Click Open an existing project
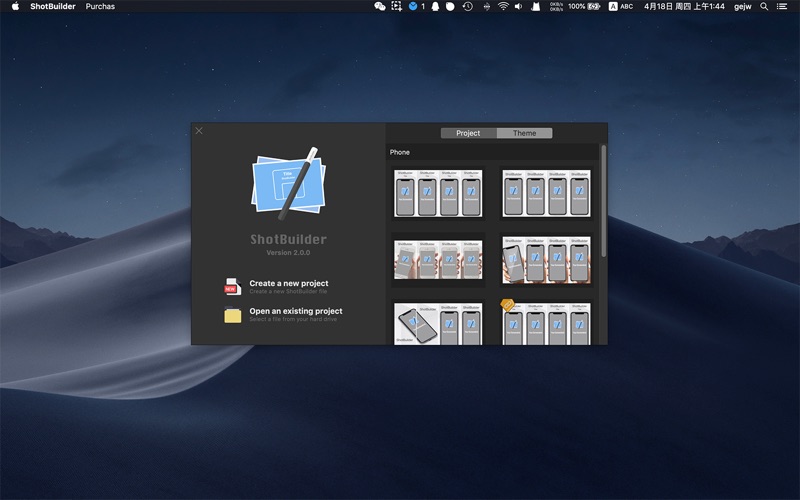The image size is (800, 500). point(295,311)
